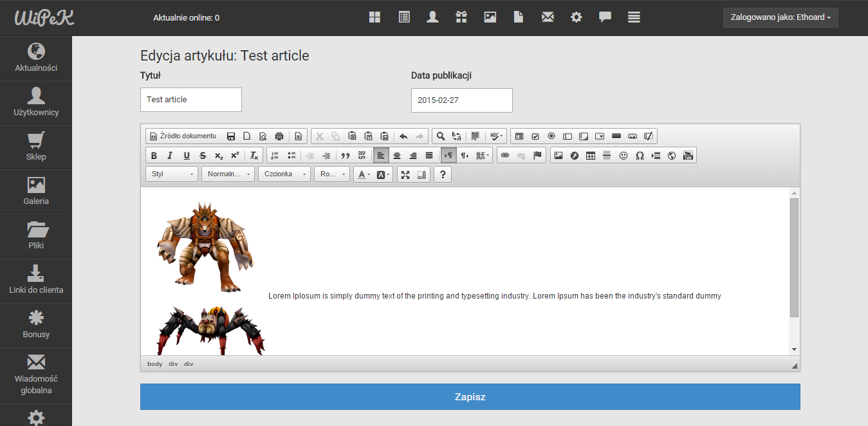Click the Remove Format icon
This screenshot has height=426, width=868.
pyautogui.click(x=254, y=156)
